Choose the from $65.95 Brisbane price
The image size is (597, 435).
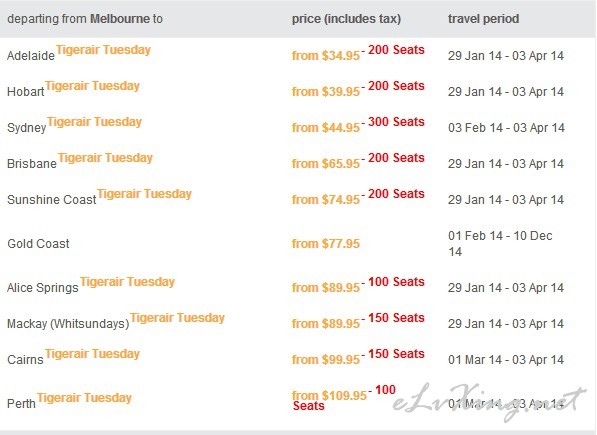(x=326, y=164)
